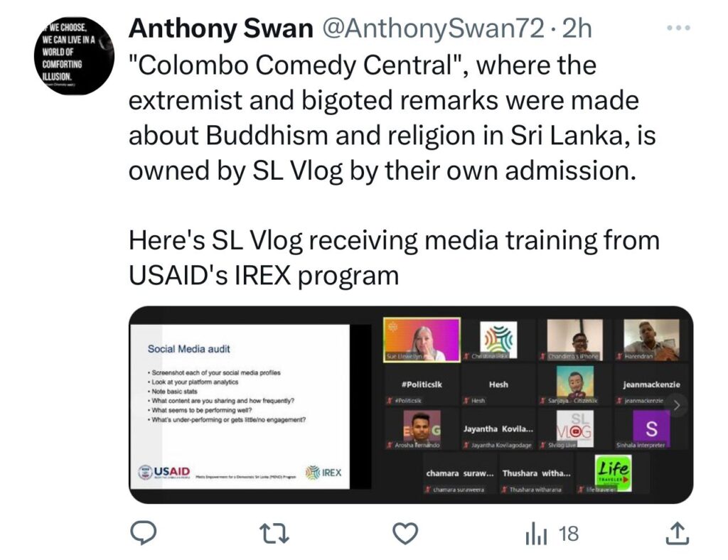Click the 2h timestamp
This screenshot has height=560, width=728.
click(x=577, y=28)
